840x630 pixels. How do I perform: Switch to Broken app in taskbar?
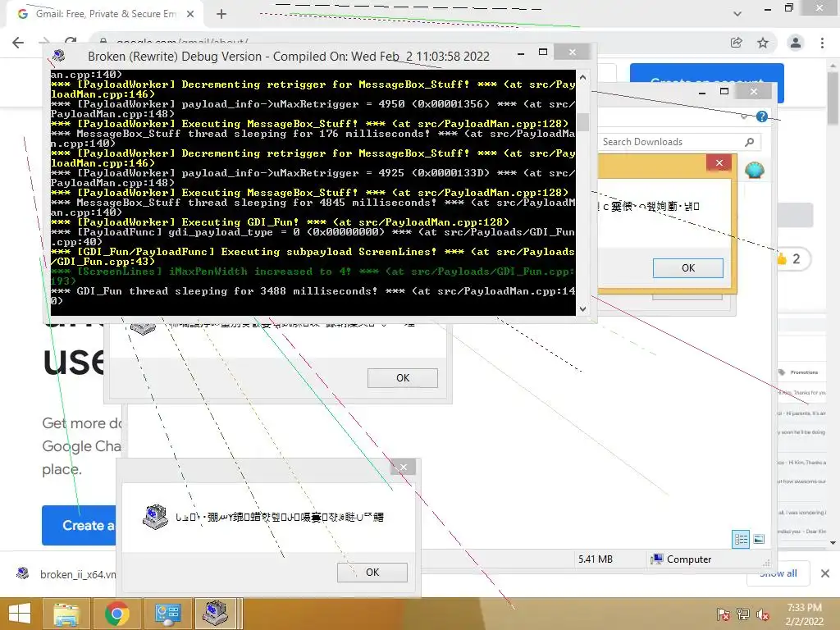click(217, 614)
